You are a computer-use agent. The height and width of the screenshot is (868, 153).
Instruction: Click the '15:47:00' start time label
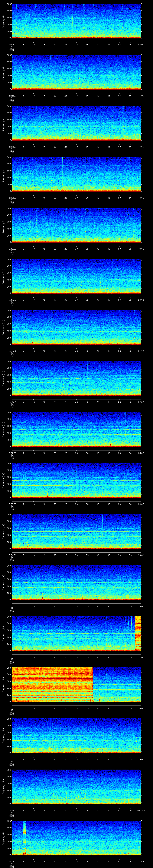[12, 197]
